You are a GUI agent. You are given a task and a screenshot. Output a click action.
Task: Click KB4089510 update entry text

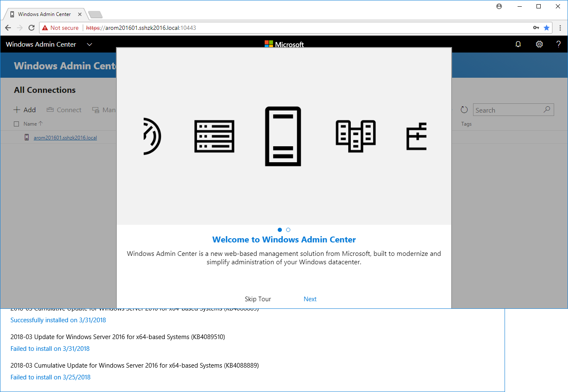coord(118,337)
